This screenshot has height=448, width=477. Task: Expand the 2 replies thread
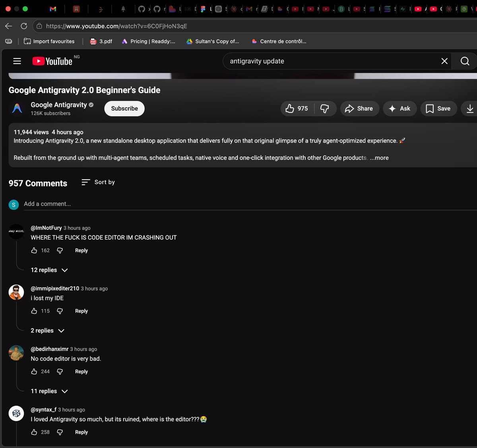click(48, 331)
